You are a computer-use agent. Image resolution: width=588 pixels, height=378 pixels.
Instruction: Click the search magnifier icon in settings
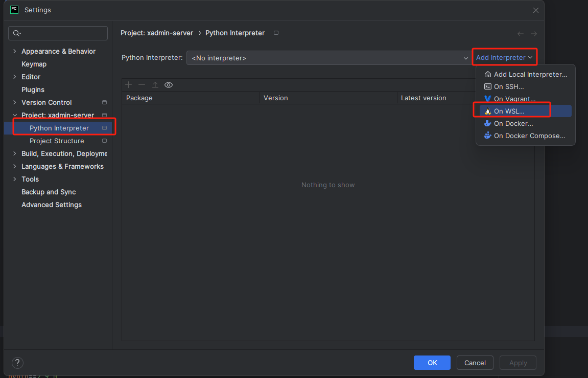16,33
